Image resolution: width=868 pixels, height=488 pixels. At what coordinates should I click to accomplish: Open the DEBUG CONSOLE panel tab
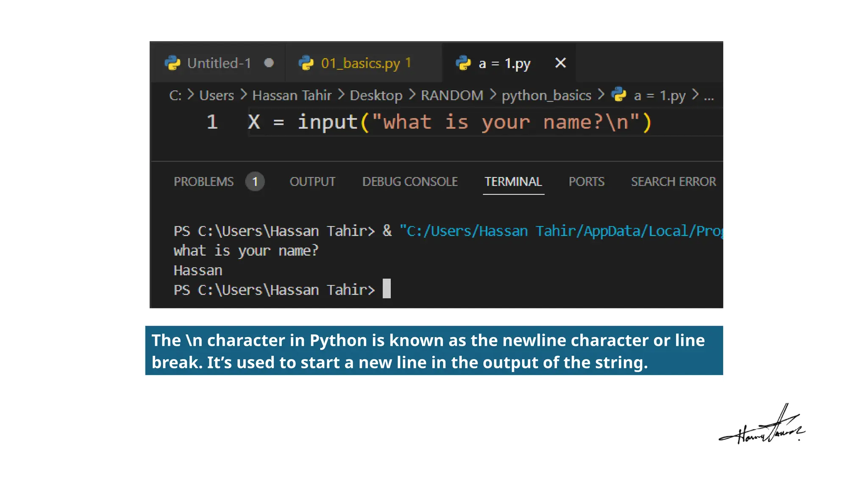(x=410, y=182)
